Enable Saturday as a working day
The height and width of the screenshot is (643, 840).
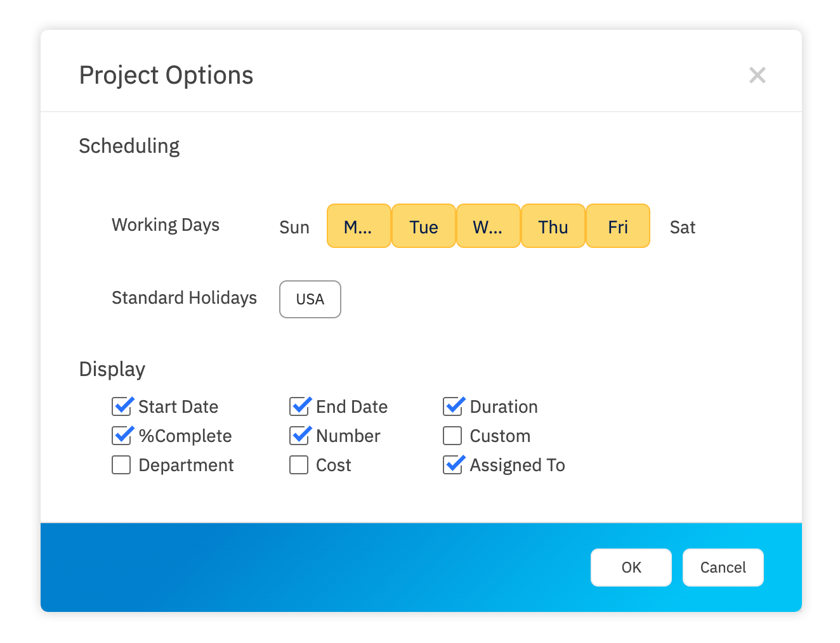click(x=683, y=226)
